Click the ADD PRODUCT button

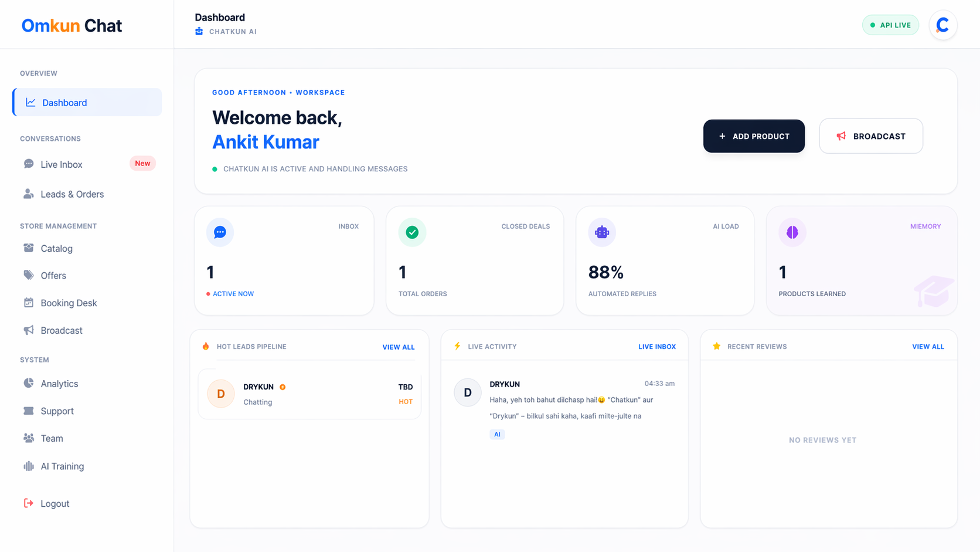(754, 136)
